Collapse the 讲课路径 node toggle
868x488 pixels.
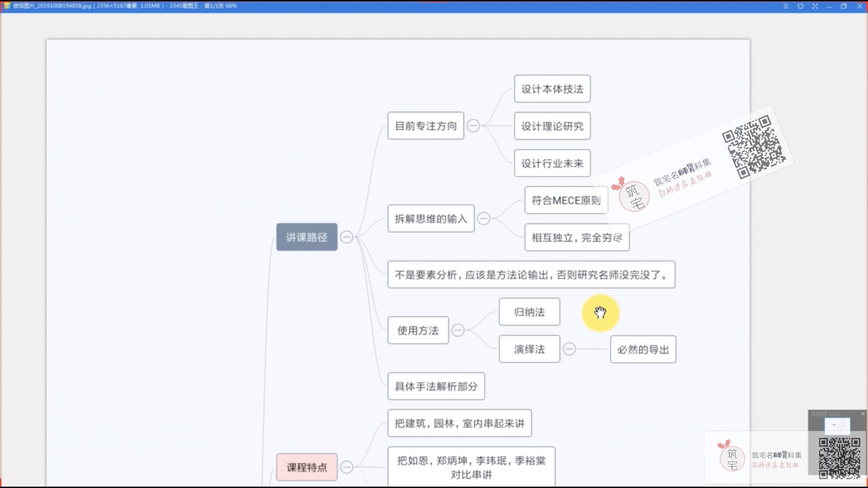click(346, 237)
